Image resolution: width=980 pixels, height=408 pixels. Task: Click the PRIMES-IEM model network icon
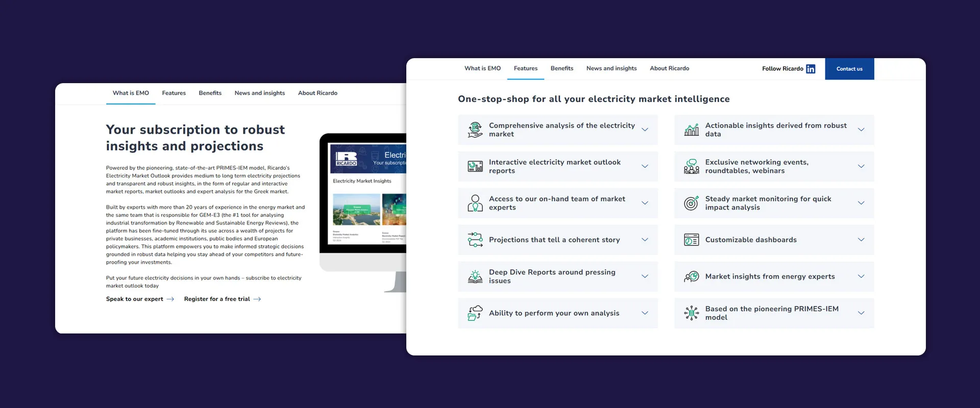click(691, 313)
